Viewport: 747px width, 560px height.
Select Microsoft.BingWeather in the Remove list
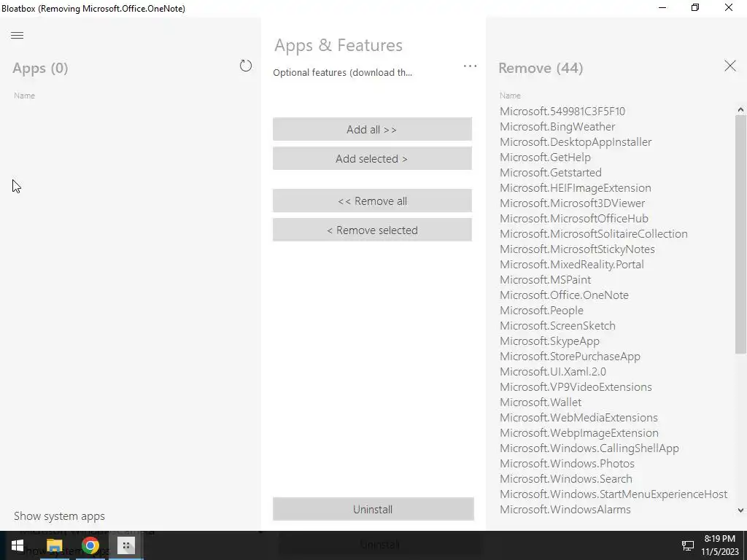click(x=557, y=127)
